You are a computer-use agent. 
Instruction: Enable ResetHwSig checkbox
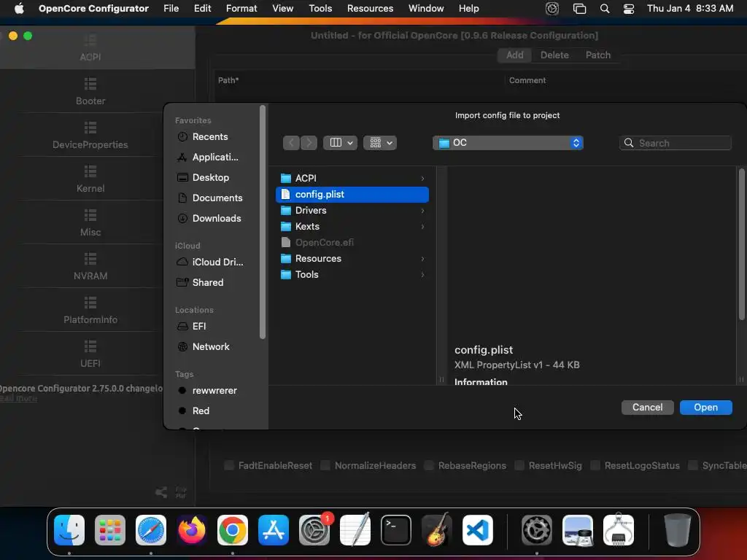pyautogui.click(x=519, y=465)
